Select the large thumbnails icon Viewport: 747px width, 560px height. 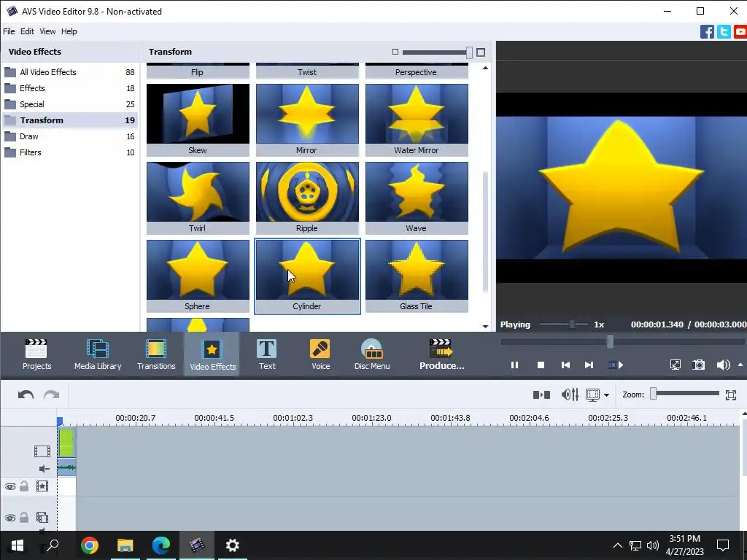tap(481, 52)
